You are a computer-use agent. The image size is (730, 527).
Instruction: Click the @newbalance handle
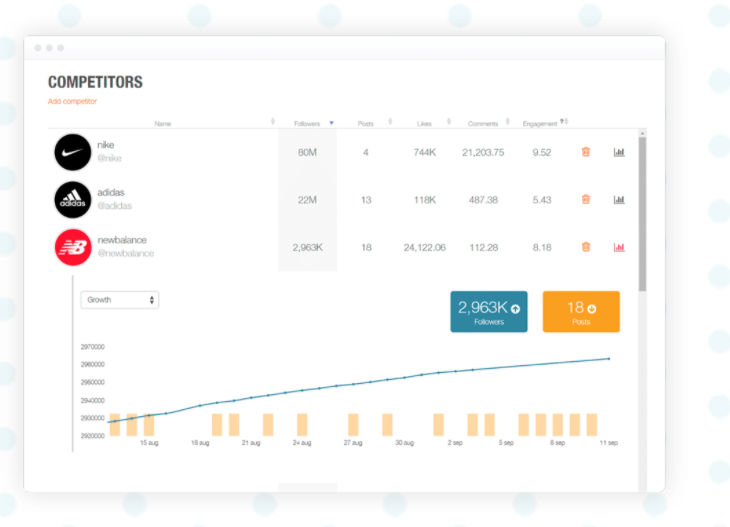click(x=126, y=253)
